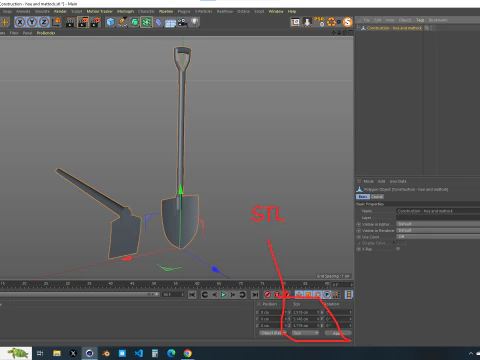Image resolution: width=480 pixels, height=360 pixels.
Task: Go to end of timeline
Action: click(255, 295)
